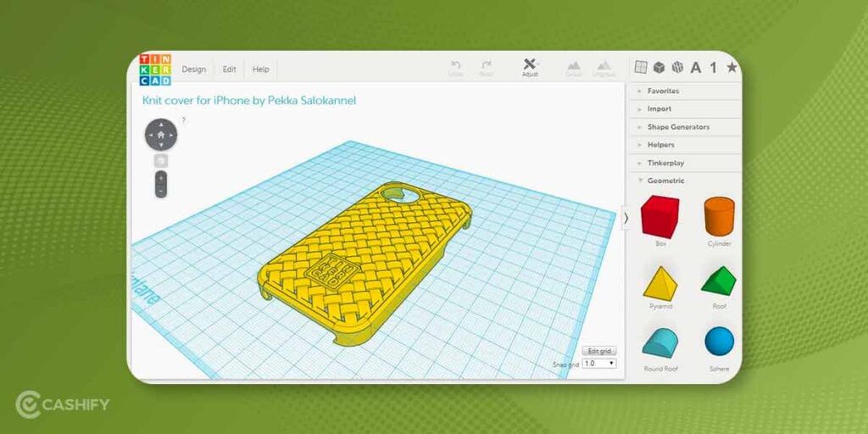Image resolution: width=868 pixels, height=434 pixels.
Task: Collapse the shapes sidebar with the arrow handle
Action: (x=626, y=218)
